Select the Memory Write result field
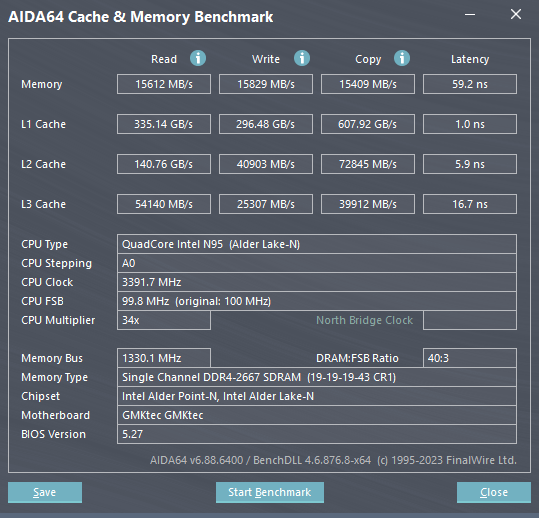Image resolution: width=539 pixels, height=518 pixels. [x=266, y=84]
